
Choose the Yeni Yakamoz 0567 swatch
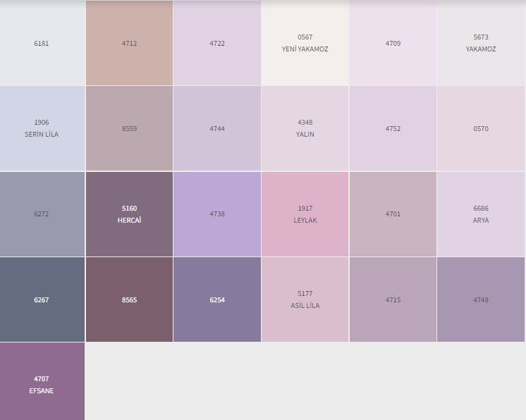click(x=305, y=43)
